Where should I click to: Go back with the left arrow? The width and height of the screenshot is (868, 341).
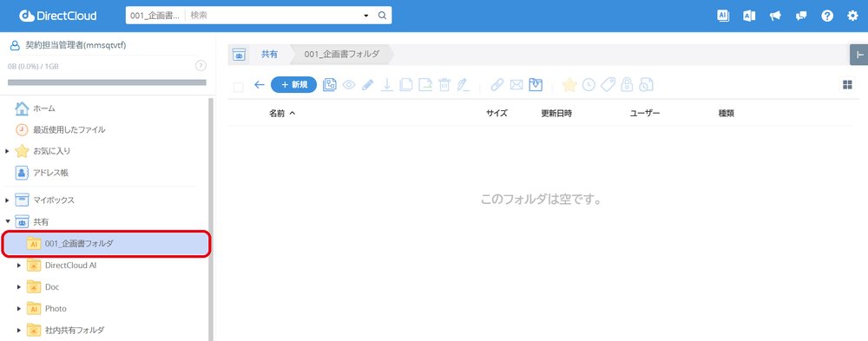pyautogui.click(x=259, y=85)
